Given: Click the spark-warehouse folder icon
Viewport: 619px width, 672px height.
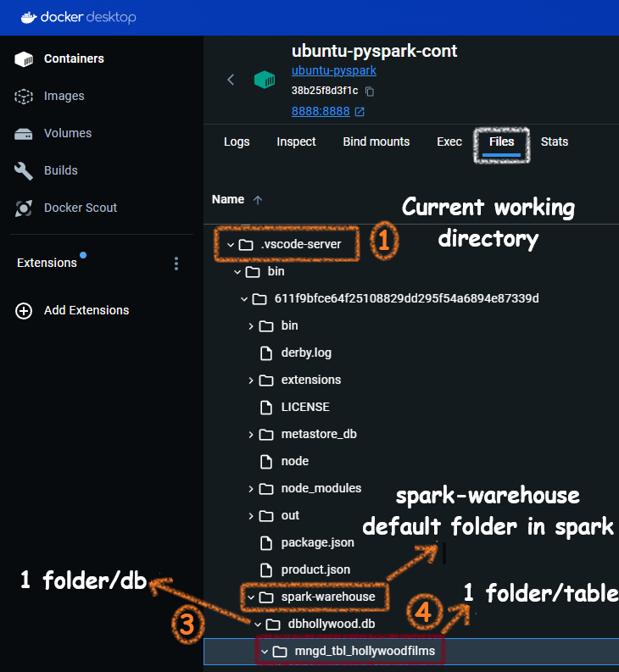Looking at the screenshot, I should coord(266,597).
